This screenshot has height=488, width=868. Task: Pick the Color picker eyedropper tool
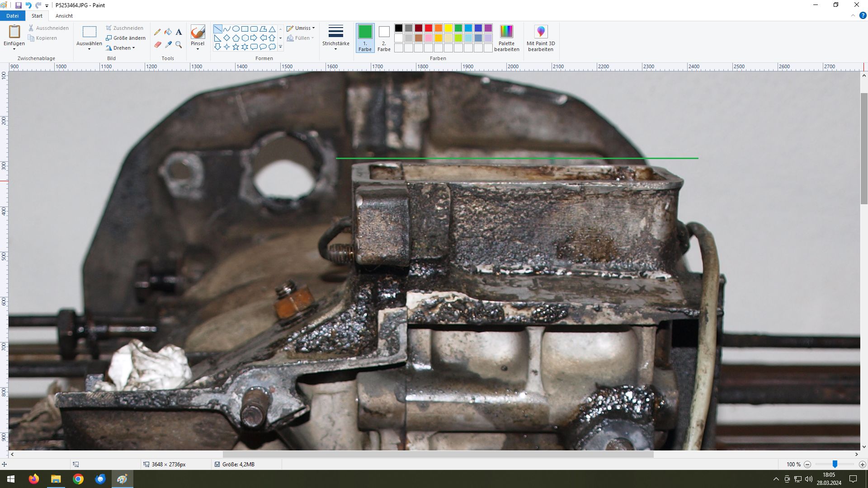(168, 45)
